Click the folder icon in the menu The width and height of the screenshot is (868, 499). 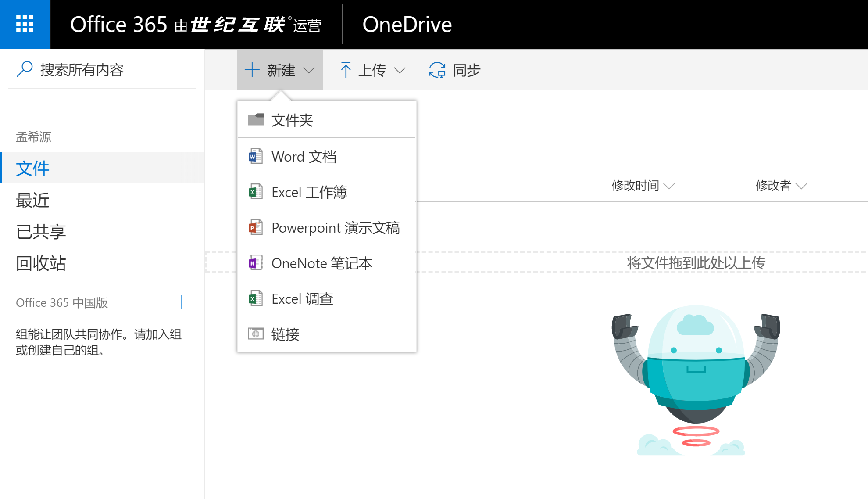(256, 119)
